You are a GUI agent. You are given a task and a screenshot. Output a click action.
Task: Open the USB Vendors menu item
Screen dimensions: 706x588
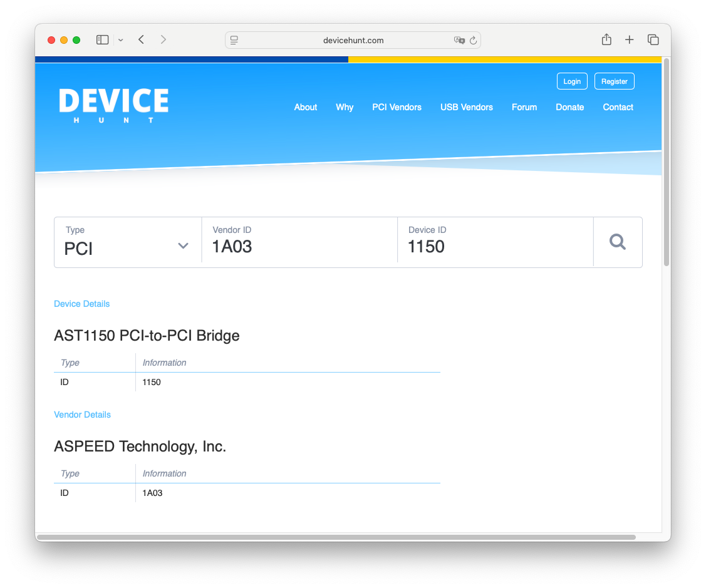click(466, 107)
